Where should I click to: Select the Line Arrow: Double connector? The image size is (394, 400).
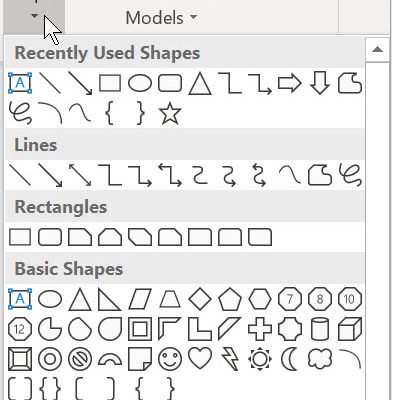coord(80,175)
